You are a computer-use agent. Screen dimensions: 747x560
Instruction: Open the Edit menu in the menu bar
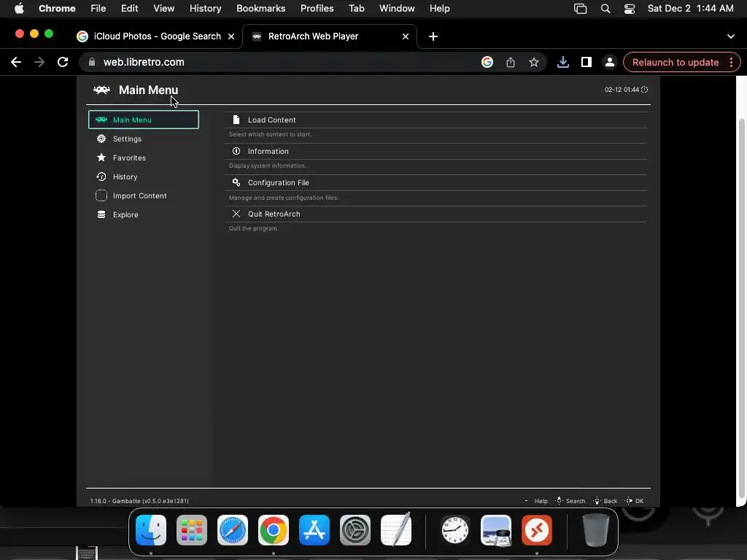point(129,8)
